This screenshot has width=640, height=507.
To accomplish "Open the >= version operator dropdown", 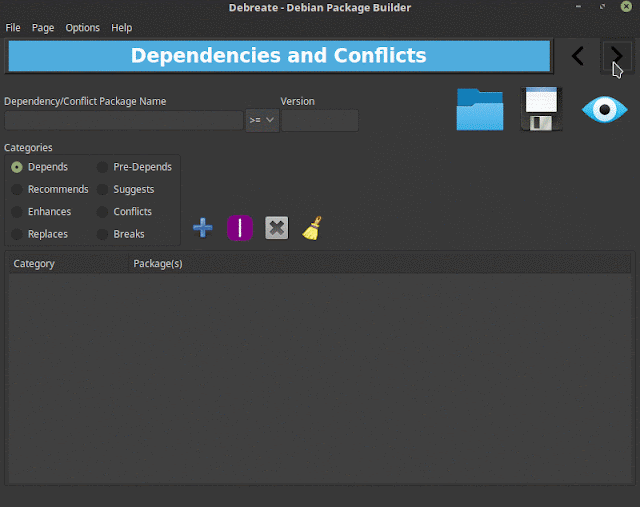I will [262, 120].
